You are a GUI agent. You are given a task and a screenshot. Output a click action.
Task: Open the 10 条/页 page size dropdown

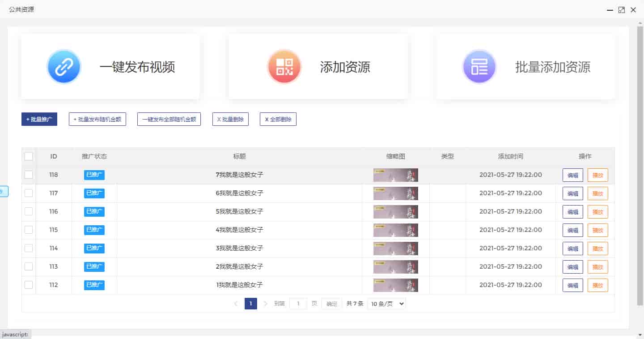(x=386, y=304)
